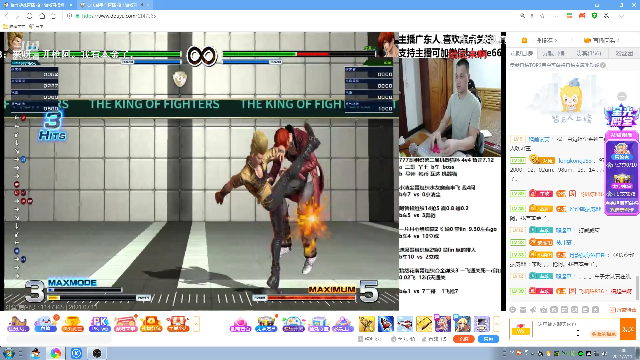
Task: Click the chat panel scrollbar
Action: (637, 287)
